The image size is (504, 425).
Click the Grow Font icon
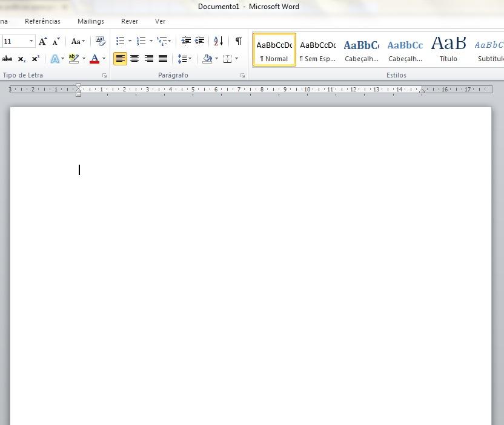(43, 41)
